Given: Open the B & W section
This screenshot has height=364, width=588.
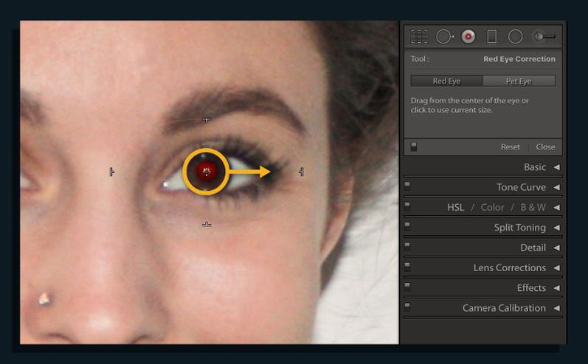Looking at the screenshot, I should point(533,208).
